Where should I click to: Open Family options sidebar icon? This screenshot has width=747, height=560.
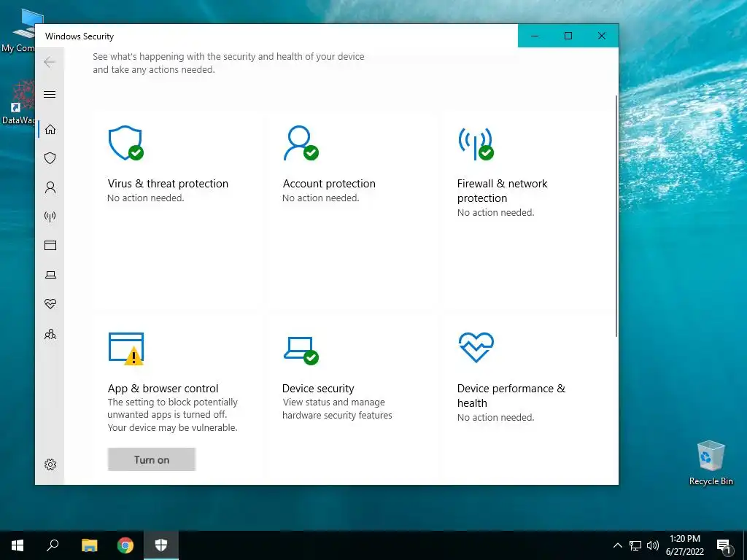(50, 334)
